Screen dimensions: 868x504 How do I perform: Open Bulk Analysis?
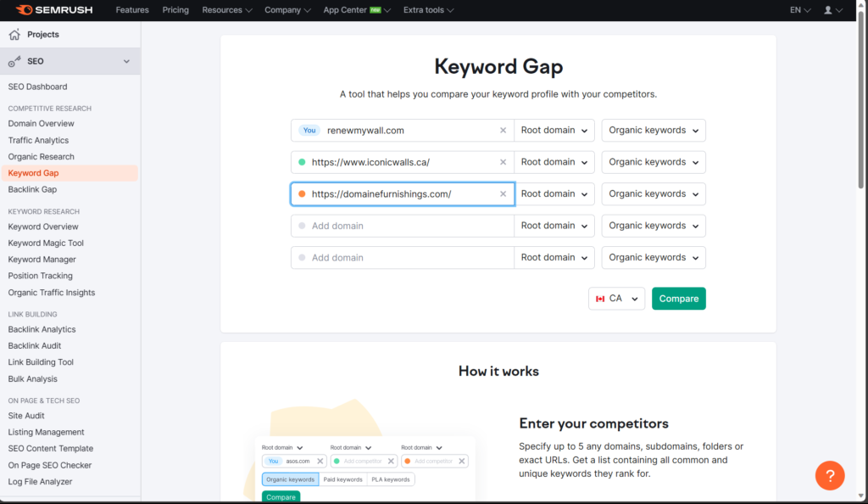pyautogui.click(x=33, y=378)
